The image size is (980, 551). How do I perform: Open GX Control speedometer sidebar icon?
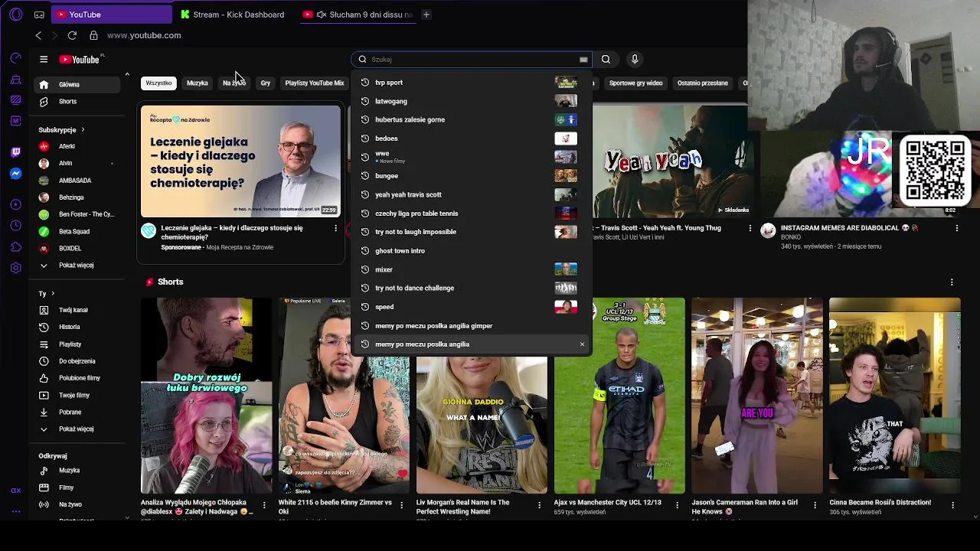[x=15, y=58]
